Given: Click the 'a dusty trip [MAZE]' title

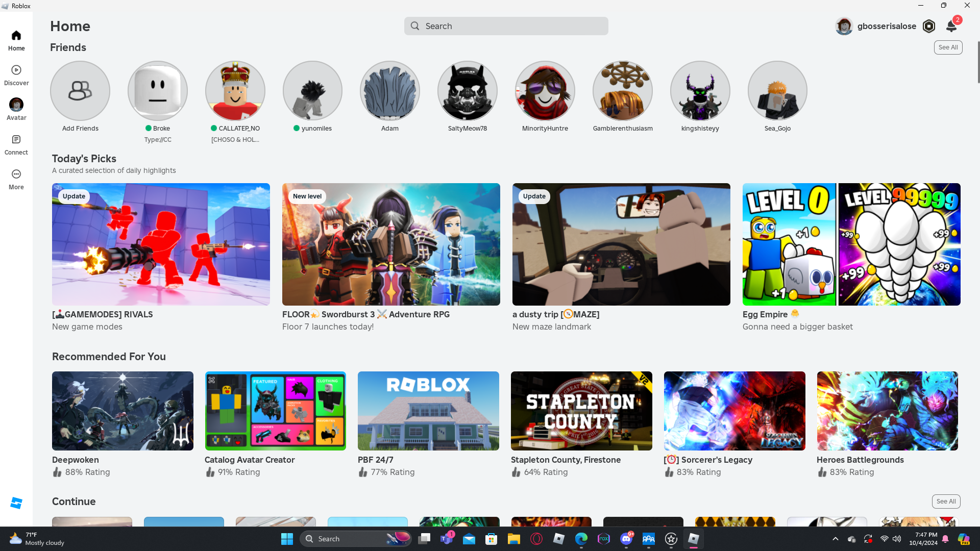Looking at the screenshot, I should coord(556,314).
